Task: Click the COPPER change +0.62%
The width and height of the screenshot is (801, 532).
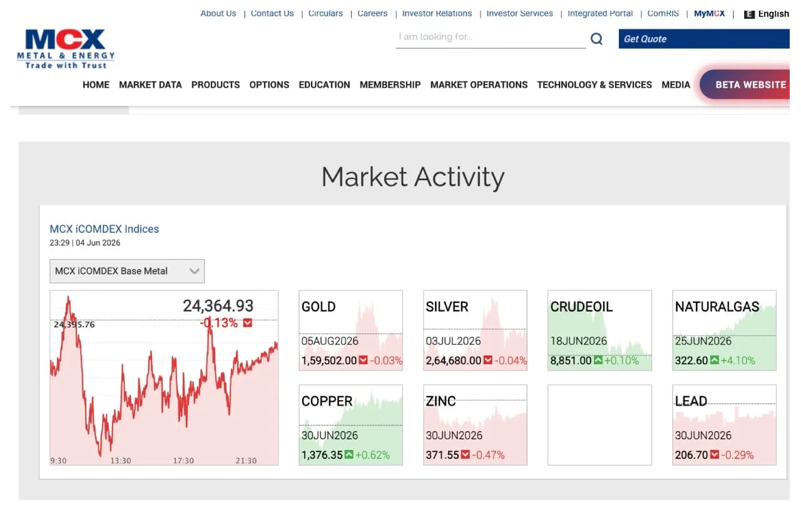Action: [x=372, y=455]
